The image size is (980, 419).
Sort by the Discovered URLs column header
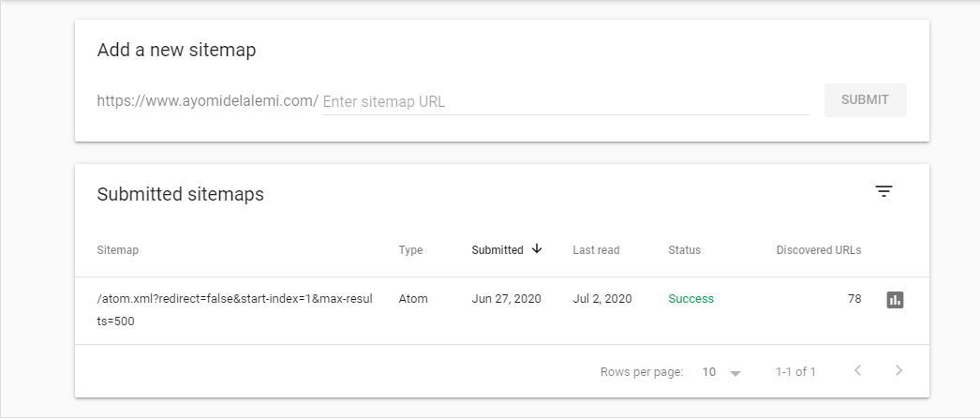click(818, 250)
